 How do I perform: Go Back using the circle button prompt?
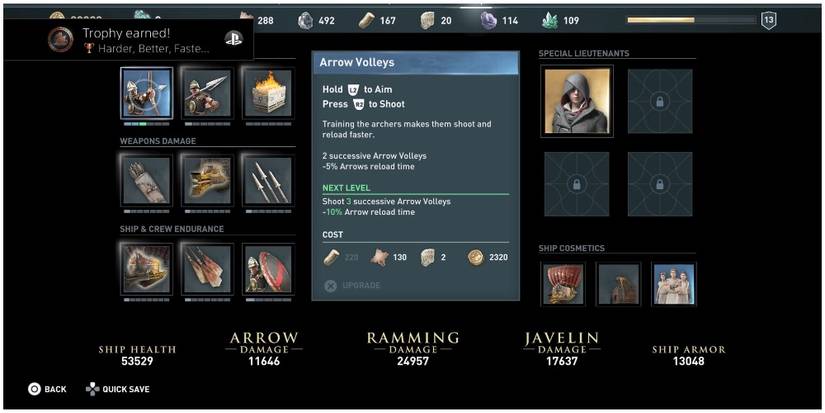(x=47, y=389)
